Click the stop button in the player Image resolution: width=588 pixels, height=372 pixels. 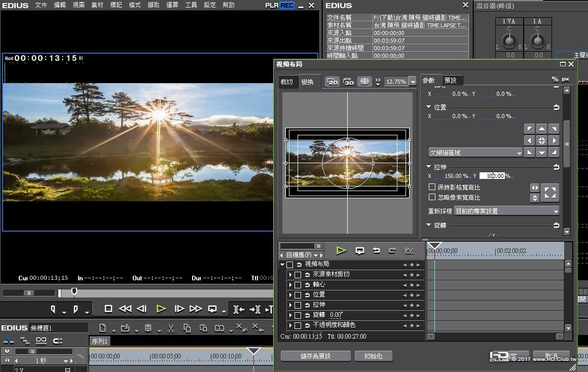108,309
